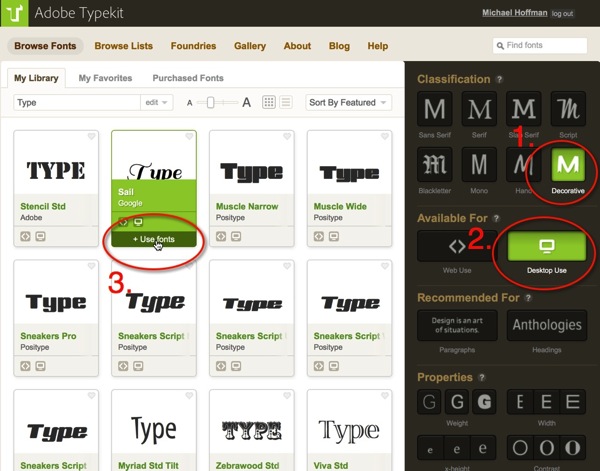Switch to My Library tab
600x471 pixels.
[x=36, y=78]
